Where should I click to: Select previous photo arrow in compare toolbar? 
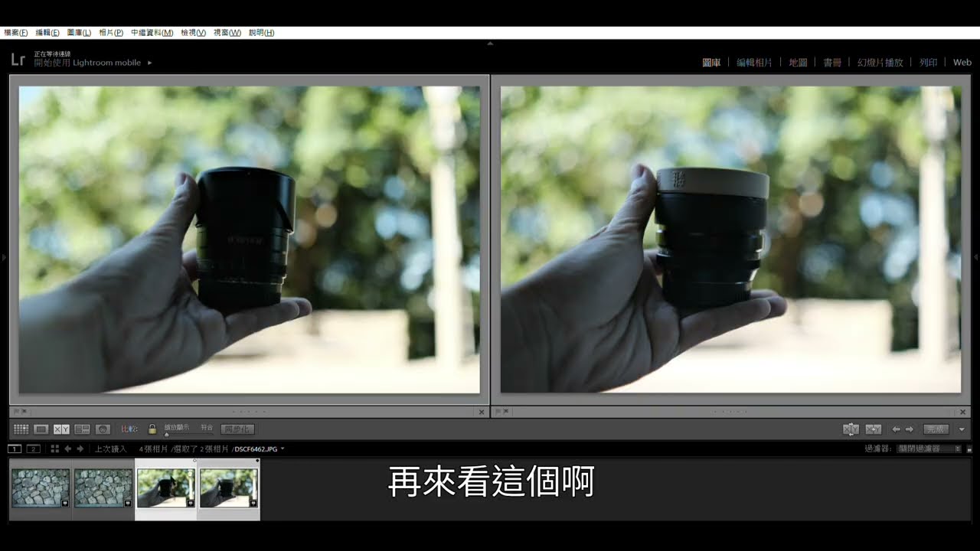tap(897, 429)
